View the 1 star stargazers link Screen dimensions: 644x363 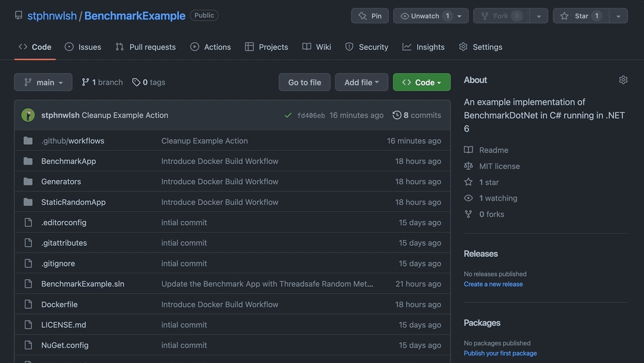point(481,182)
